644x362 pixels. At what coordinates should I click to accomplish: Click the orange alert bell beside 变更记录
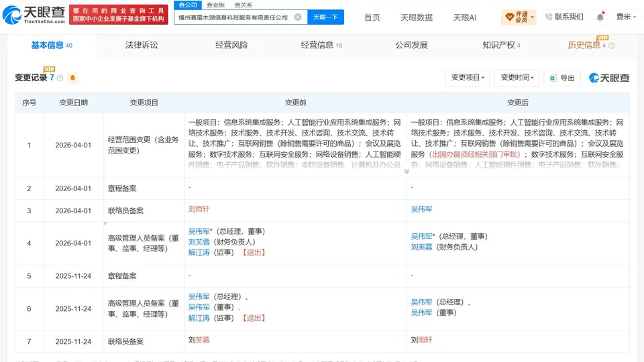pyautogui.click(x=72, y=78)
